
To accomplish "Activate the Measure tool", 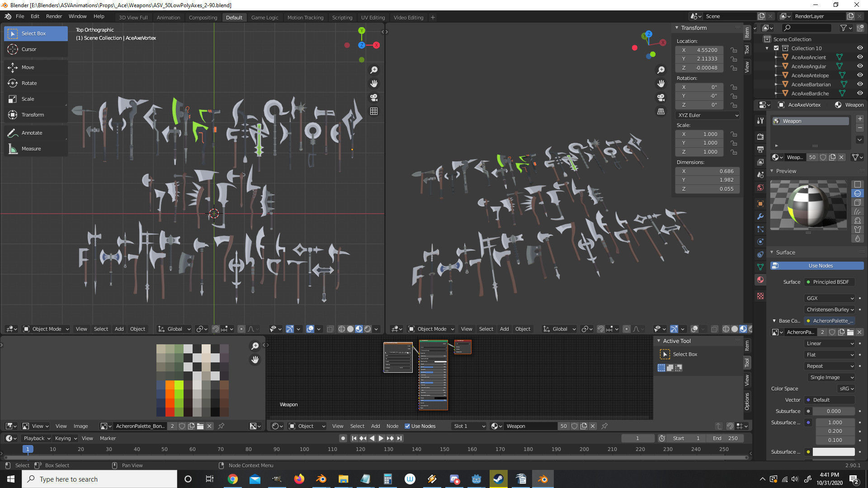I will 31,149.
